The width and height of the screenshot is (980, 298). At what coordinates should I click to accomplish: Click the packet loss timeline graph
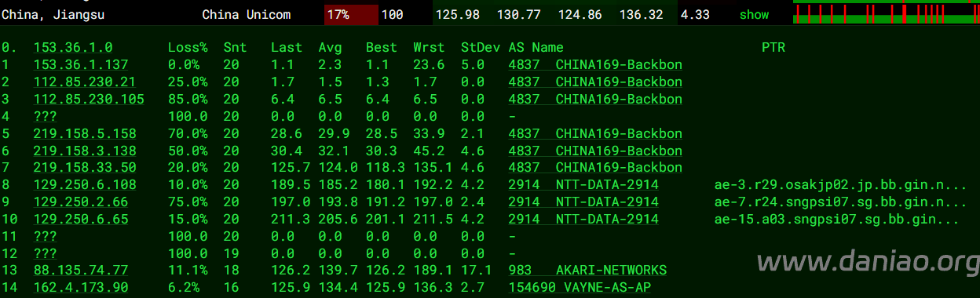point(887,13)
